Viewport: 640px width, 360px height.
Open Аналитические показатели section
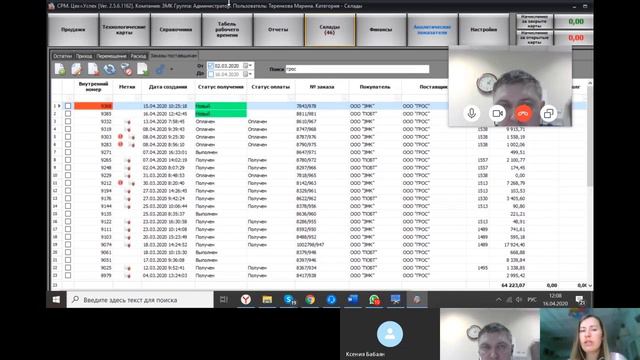point(432,29)
